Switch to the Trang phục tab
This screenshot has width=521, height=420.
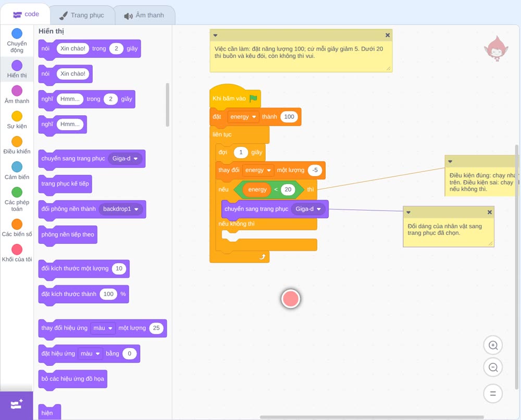(81, 15)
